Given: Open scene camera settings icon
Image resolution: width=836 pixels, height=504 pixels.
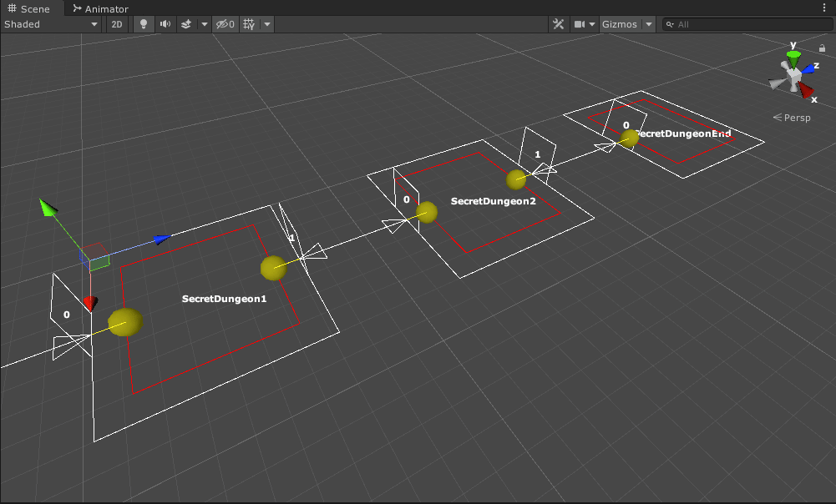Looking at the screenshot, I should click(x=580, y=24).
